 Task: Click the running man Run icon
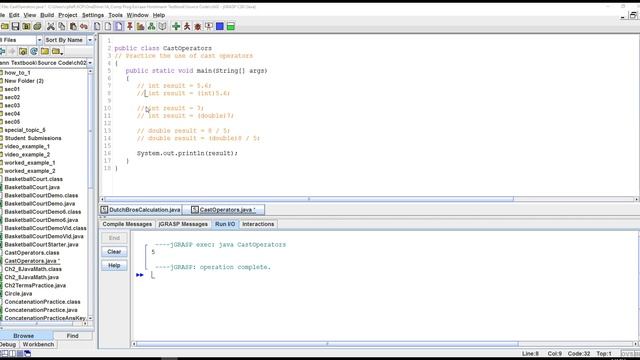187,27
